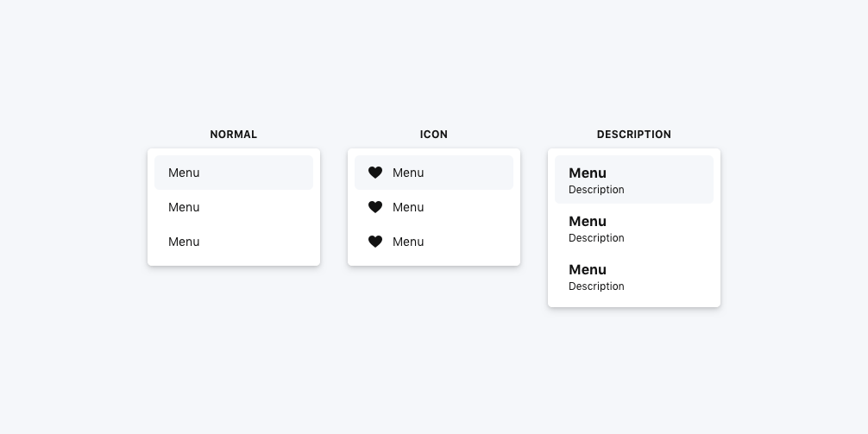Click the first Menu label beside the heart
Image resolution: width=868 pixels, height=434 pixels.
pos(408,173)
